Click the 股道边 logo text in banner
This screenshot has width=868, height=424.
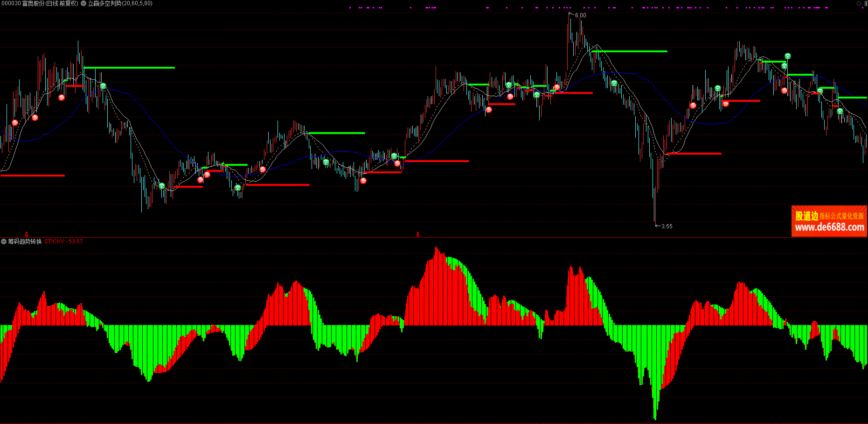(806, 216)
